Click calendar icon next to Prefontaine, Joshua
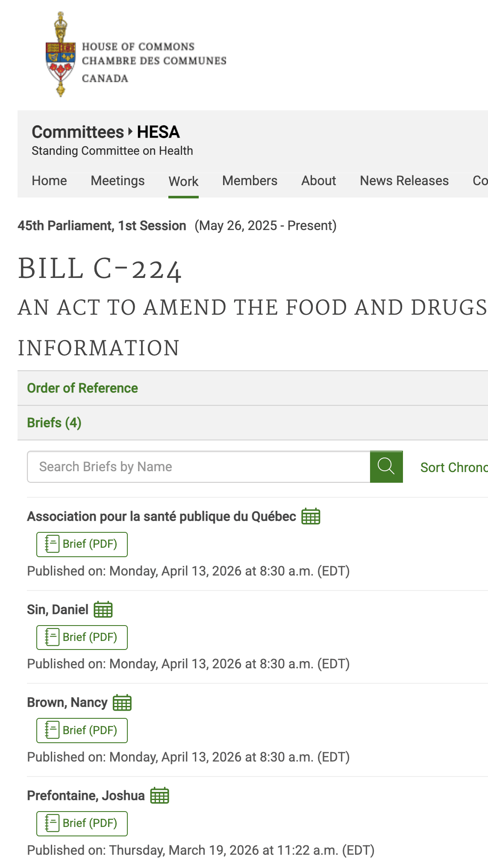Screen dimensions: 488x868 point(160,796)
